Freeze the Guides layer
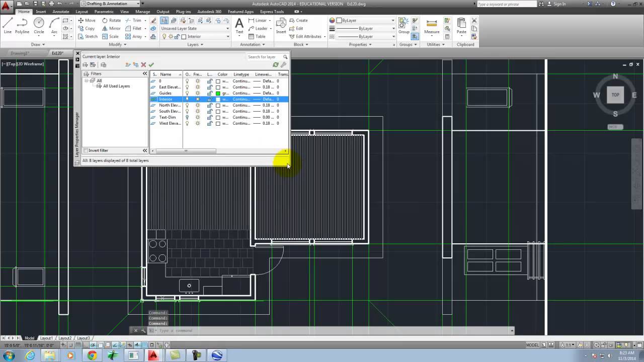Screen dimensions: 644x362 coord(197,93)
